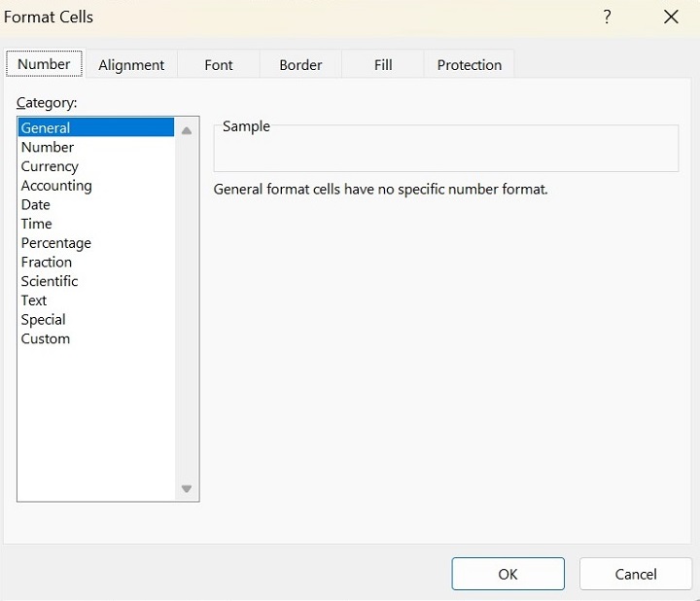Select the Scientific format category

point(50,281)
